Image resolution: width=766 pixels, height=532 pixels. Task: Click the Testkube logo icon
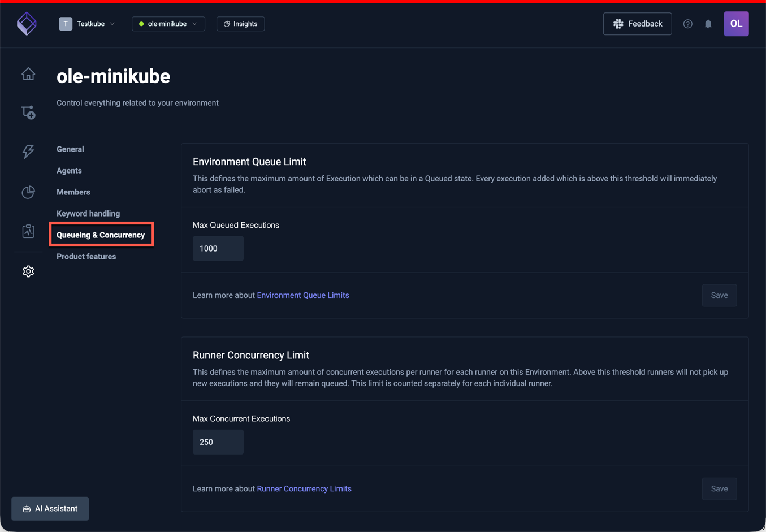click(x=27, y=24)
